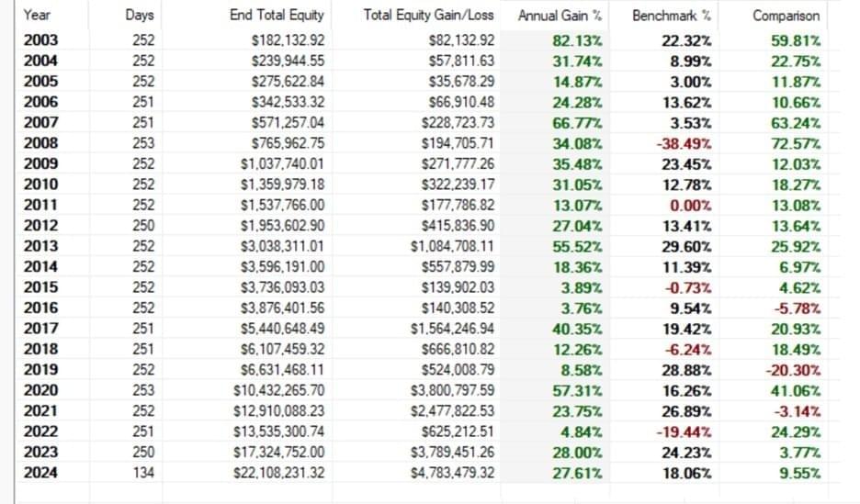
Task: Sort by the Days column header
Action: coord(140,15)
